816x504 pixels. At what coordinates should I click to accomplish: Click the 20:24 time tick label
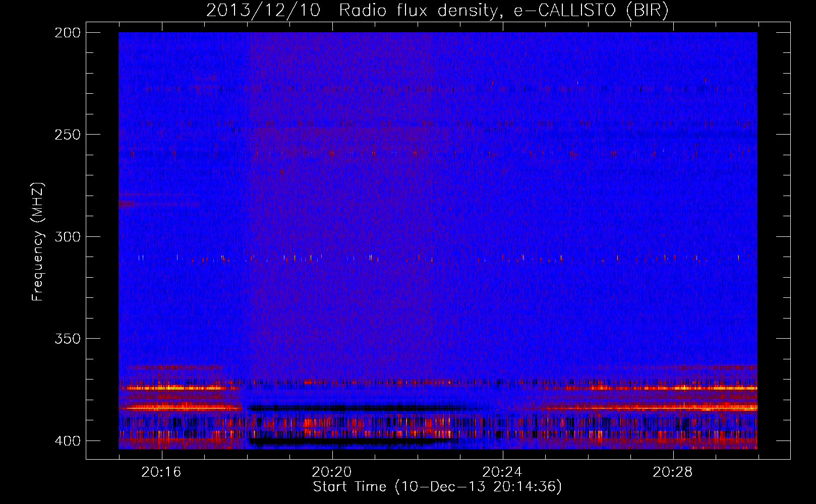(x=502, y=472)
